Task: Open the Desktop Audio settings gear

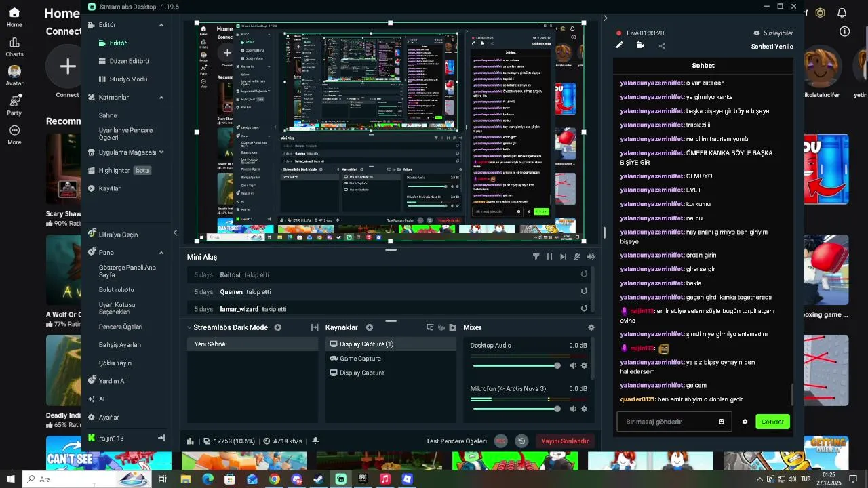Action: [x=584, y=365]
